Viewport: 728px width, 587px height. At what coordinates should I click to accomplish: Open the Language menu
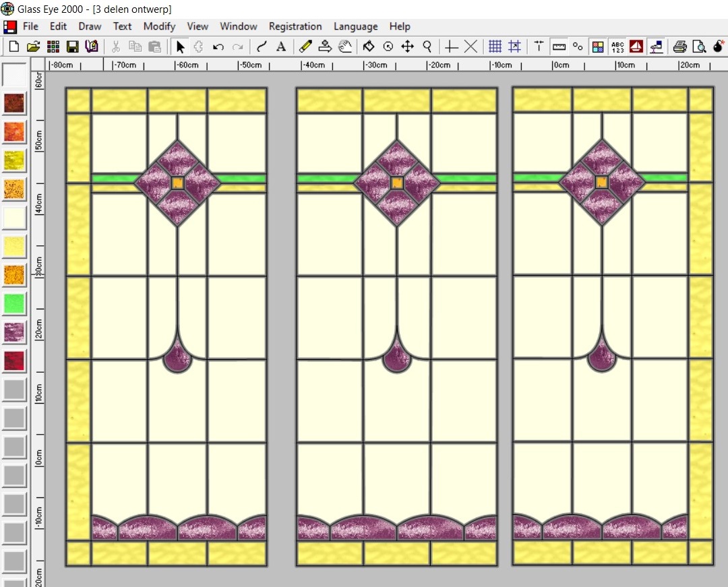point(355,26)
